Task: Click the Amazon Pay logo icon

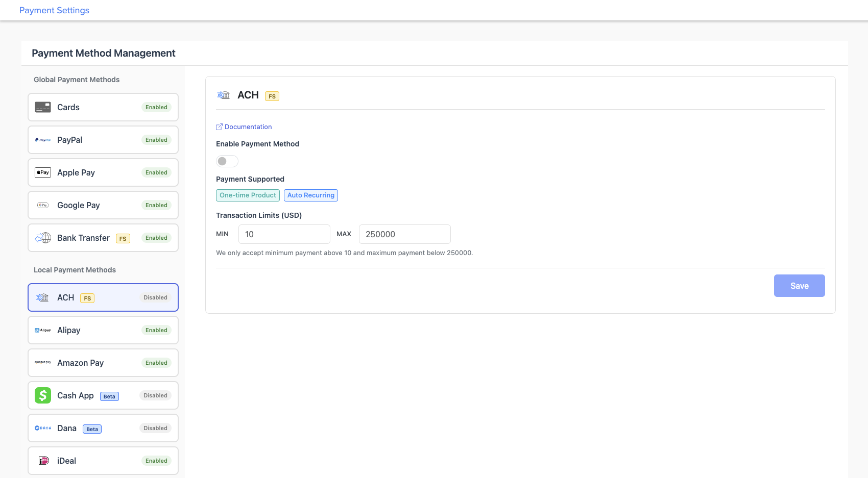Action: click(43, 363)
